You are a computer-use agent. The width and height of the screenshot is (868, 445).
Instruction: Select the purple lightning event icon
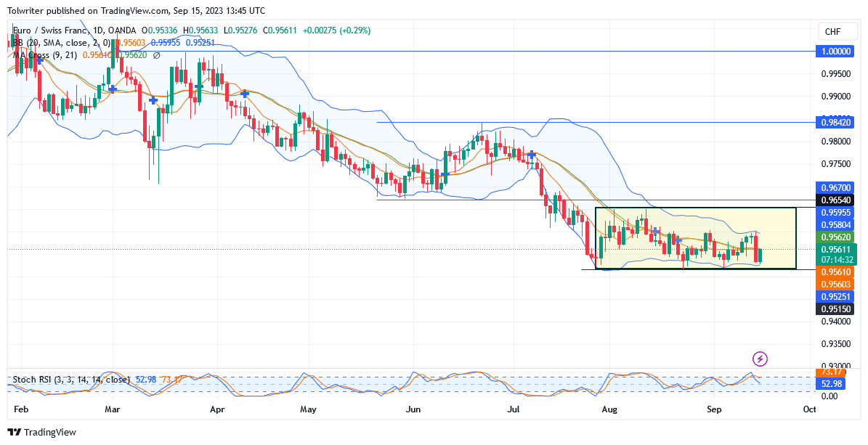pyautogui.click(x=760, y=359)
